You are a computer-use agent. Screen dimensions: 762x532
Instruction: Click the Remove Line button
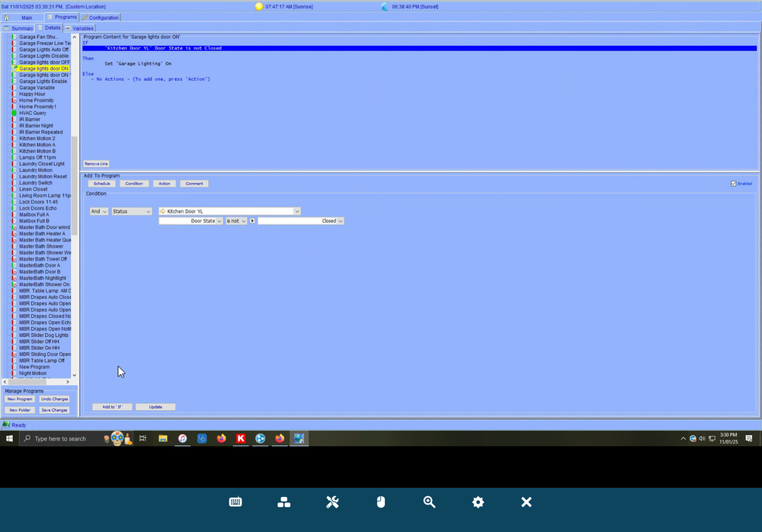[96, 164]
